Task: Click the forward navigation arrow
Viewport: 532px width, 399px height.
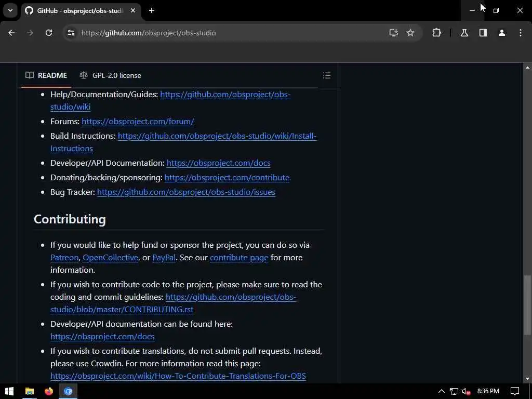Action: (x=30, y=33)
